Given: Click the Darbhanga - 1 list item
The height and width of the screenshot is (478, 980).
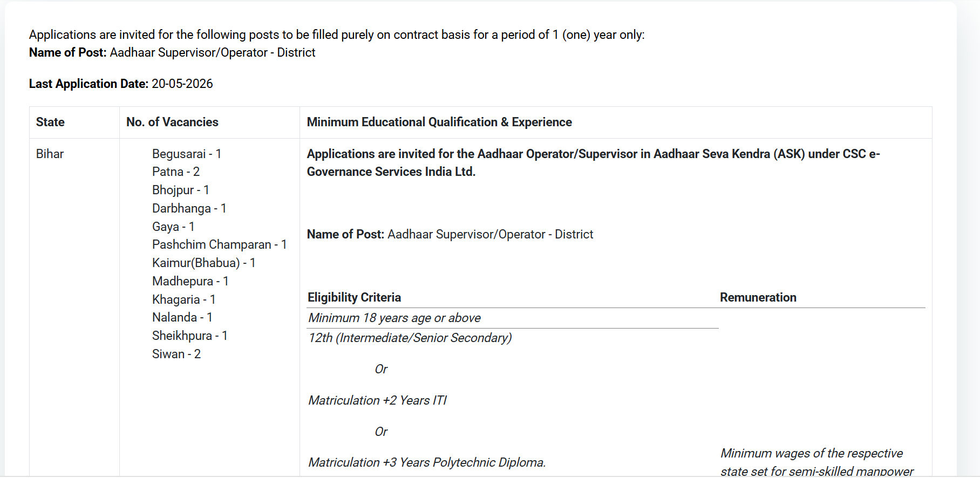Looking at the screenshot, I should pos(189,209).
